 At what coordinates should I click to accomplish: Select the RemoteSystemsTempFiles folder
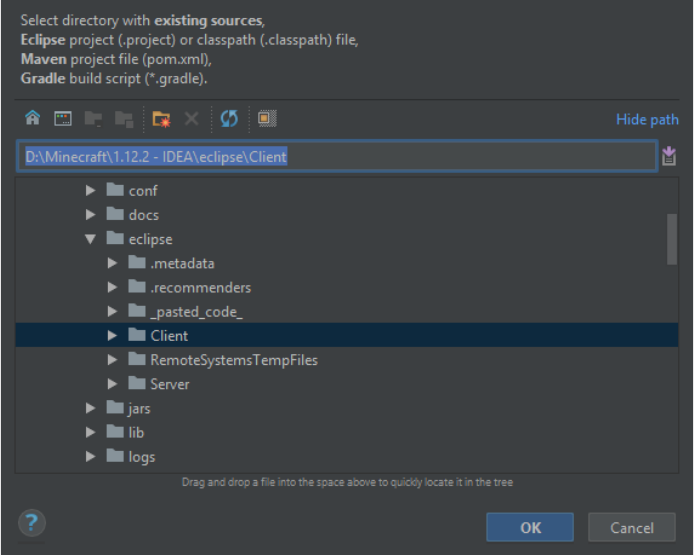click(234, 360)
